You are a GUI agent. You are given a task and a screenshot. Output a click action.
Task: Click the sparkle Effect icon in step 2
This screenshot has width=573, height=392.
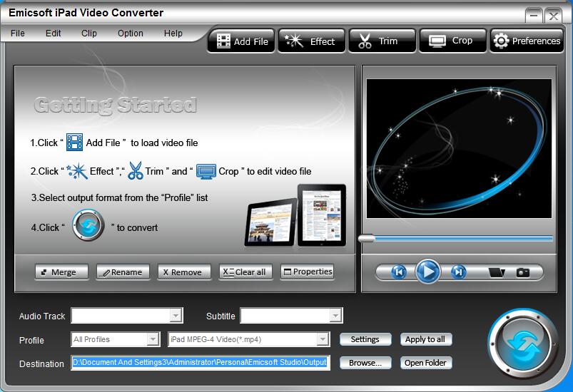(x=77, y=171)
